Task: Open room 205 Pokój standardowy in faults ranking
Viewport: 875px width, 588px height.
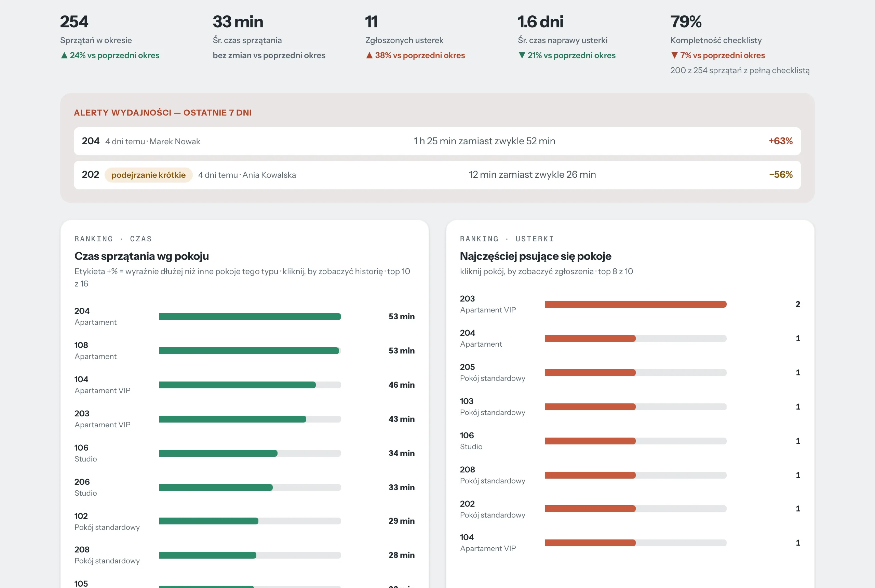Action: (630, 372)
